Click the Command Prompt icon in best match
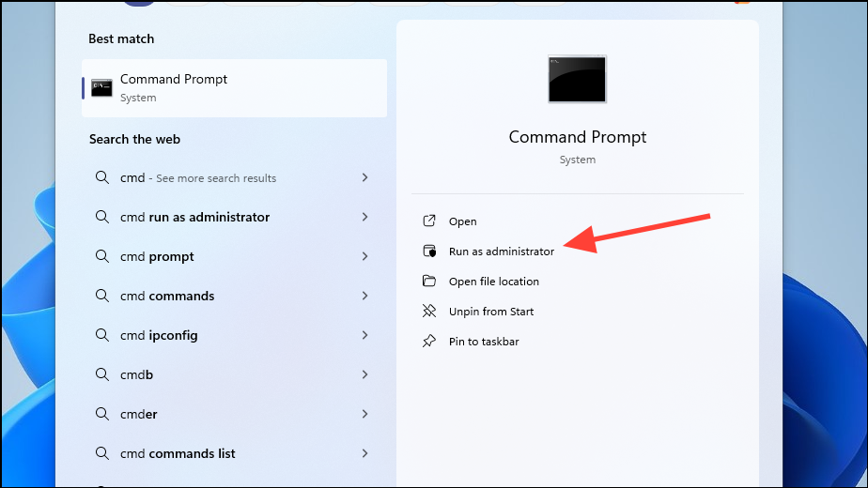The width and height of the screenshot is (868, 488). pos(101,88)
